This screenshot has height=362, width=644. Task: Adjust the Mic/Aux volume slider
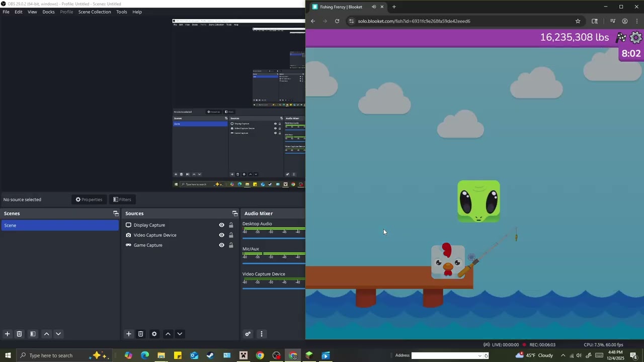click(x=274, y=263)
